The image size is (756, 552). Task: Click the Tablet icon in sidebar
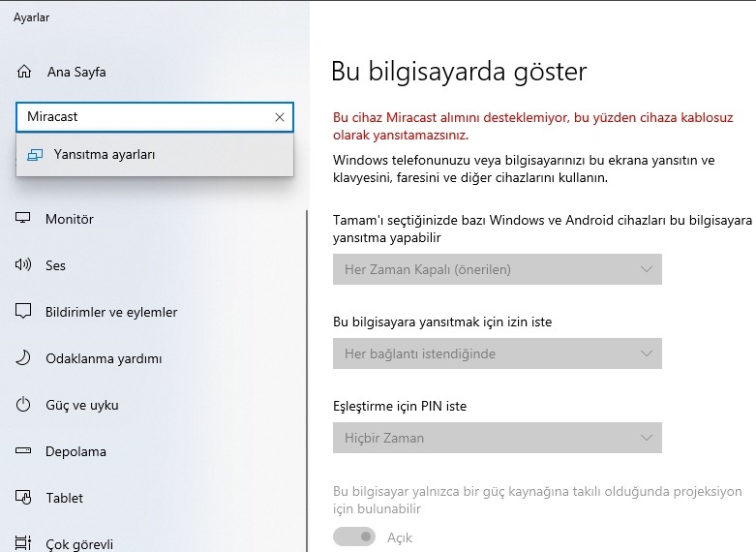pos(23,497)
